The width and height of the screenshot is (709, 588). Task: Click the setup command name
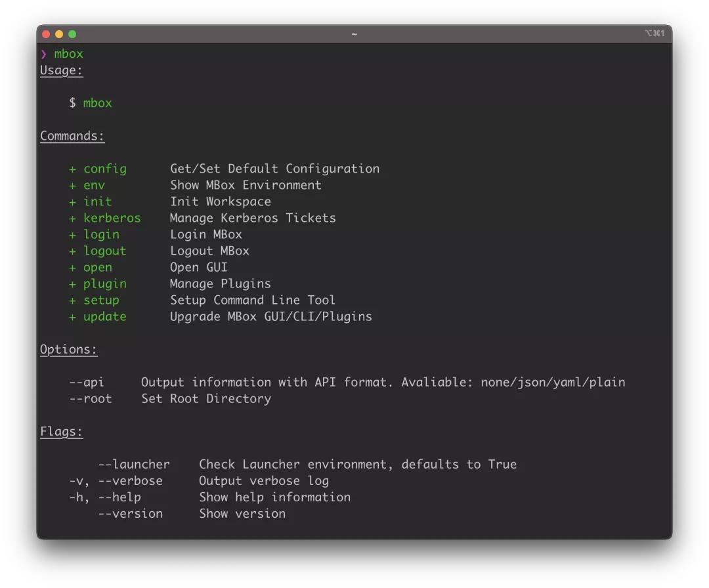tap(101, 301)
